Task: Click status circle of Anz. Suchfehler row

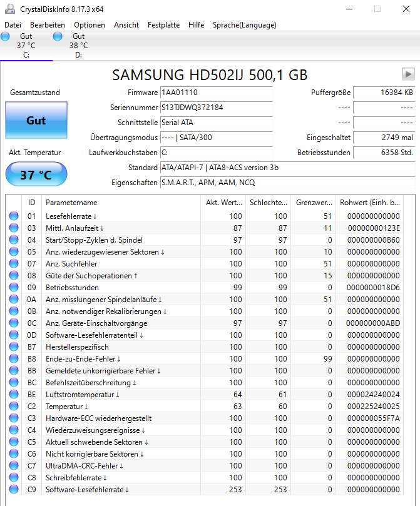Action: pos(14,264)
